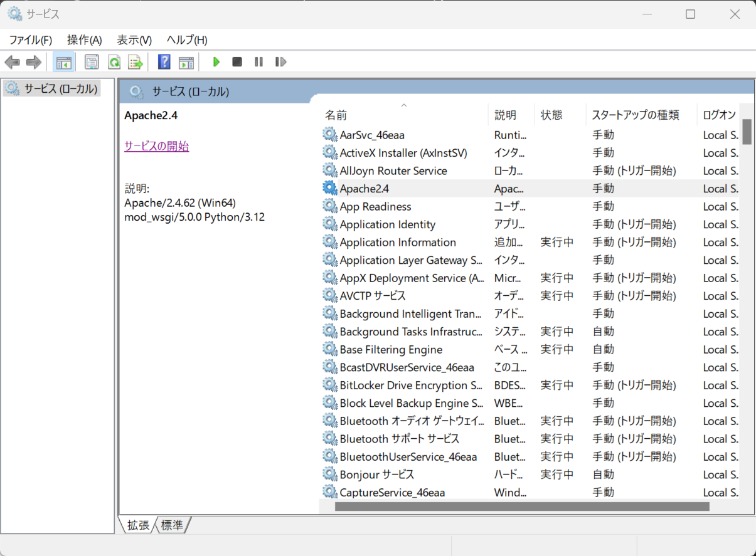756x556 pixels.
Task: Select the Bluetooth オーディオ ゲートウェイ service name
Action: pyautogui.click(x=412, y=421)
